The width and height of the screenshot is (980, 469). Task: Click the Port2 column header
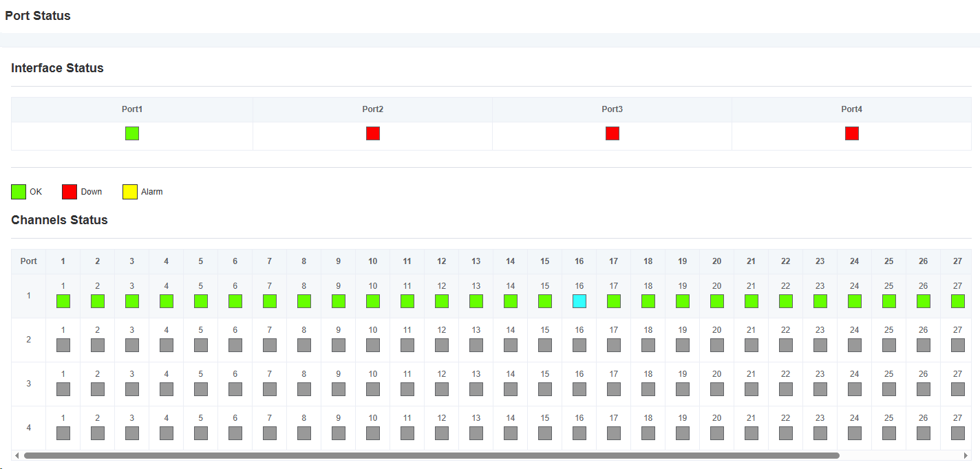373,109
